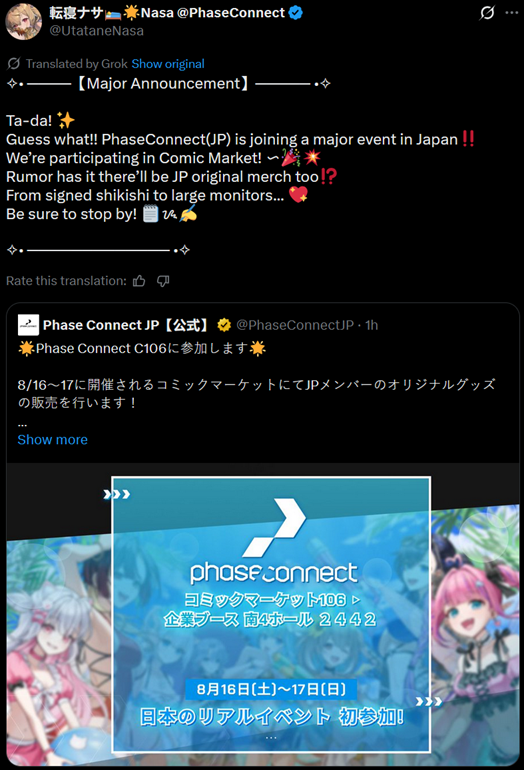
Task: Open the three-dot more options menu
Action: pyautogui.click(x=512, y=13)
